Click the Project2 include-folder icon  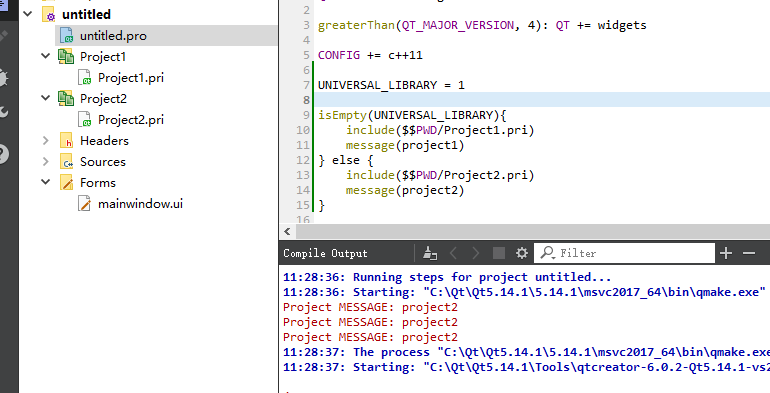coord(66,99)
